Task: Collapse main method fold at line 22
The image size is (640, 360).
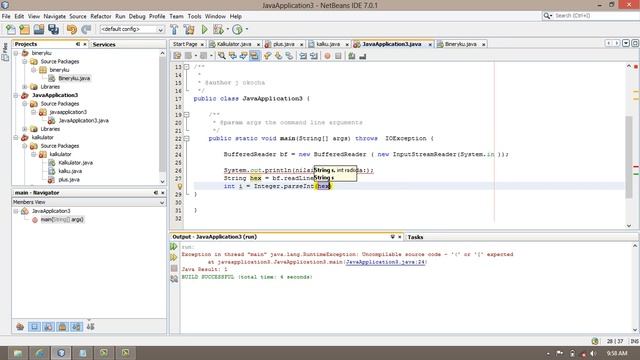Action: pyautogui.click(x=187, y=138)
